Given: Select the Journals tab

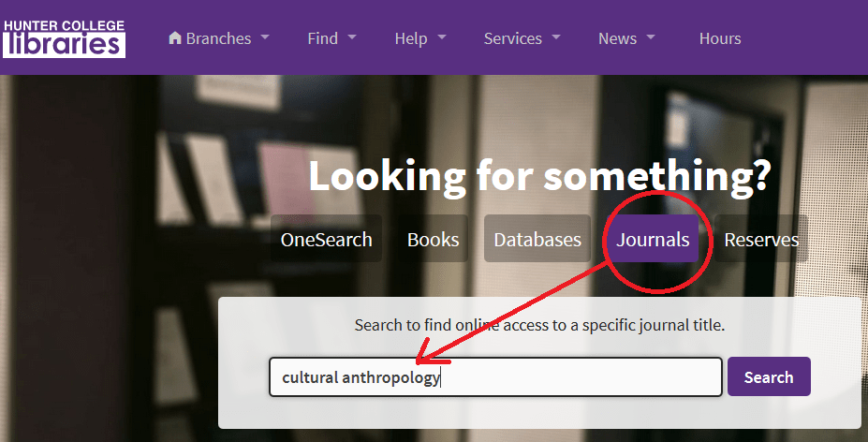Looking at the screenshot, I should [x=653, y=239].
